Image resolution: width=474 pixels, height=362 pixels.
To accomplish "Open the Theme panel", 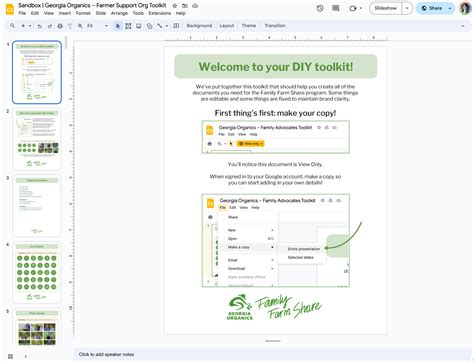I will click(249, 26).
